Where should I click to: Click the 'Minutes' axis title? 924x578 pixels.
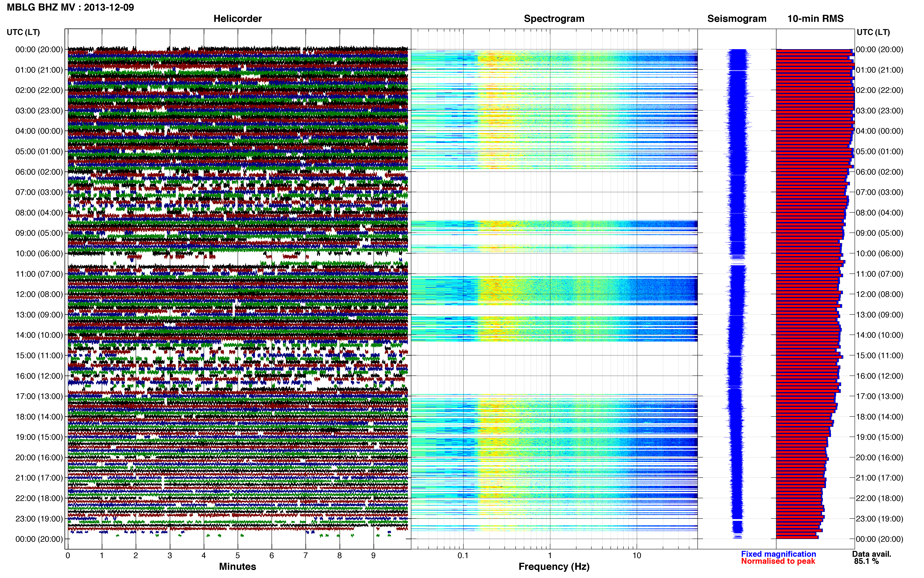coord(238,566)
